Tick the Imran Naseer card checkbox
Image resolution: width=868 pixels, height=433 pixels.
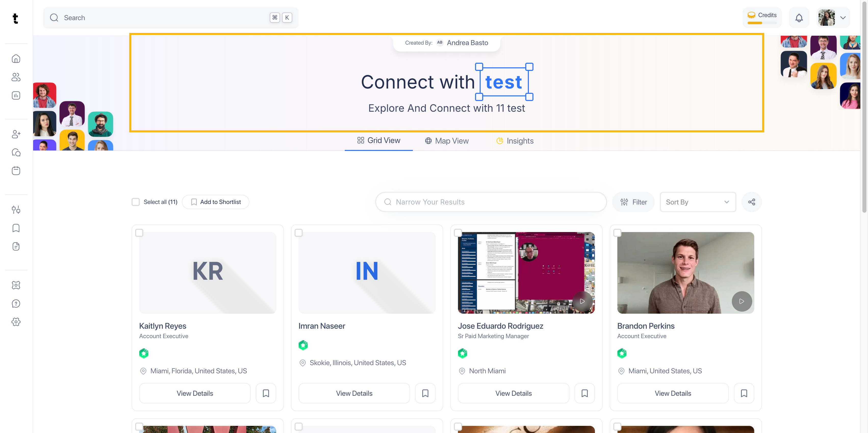299,233
